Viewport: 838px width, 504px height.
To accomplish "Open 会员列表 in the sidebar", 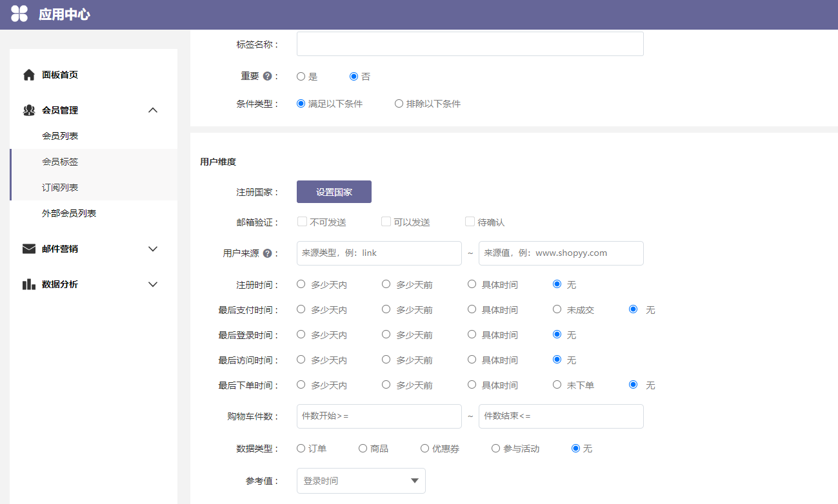I will pos(60,136).
